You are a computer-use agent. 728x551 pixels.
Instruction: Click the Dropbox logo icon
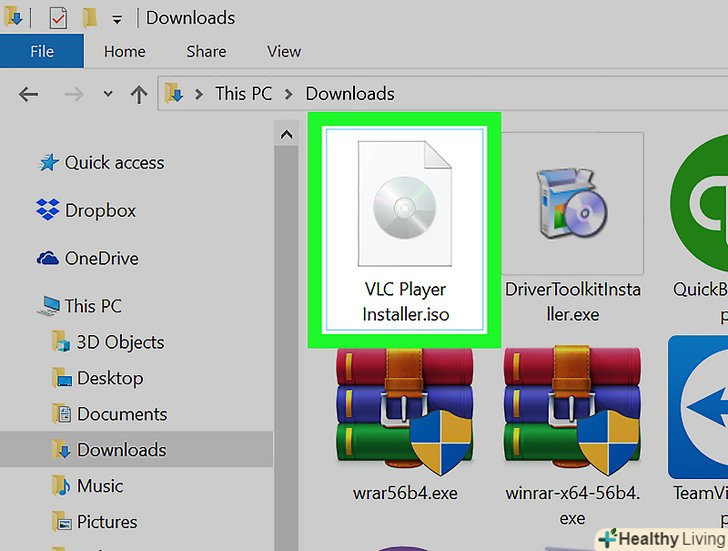pos(47,209)
